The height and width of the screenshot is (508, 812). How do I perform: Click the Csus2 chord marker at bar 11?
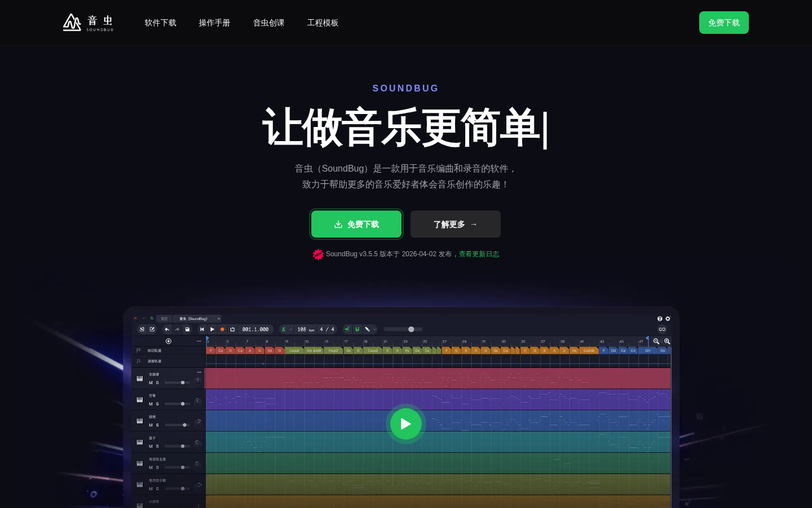coord(294,351)
